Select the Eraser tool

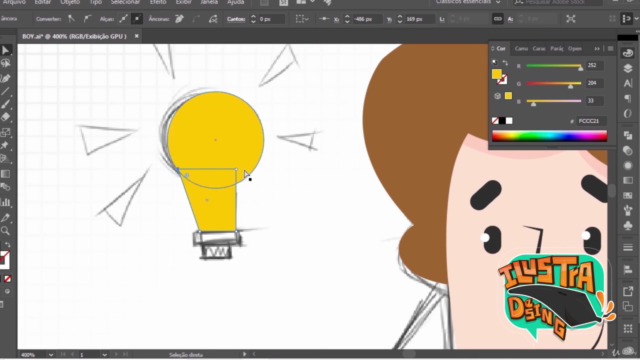[x=5, y=117]
